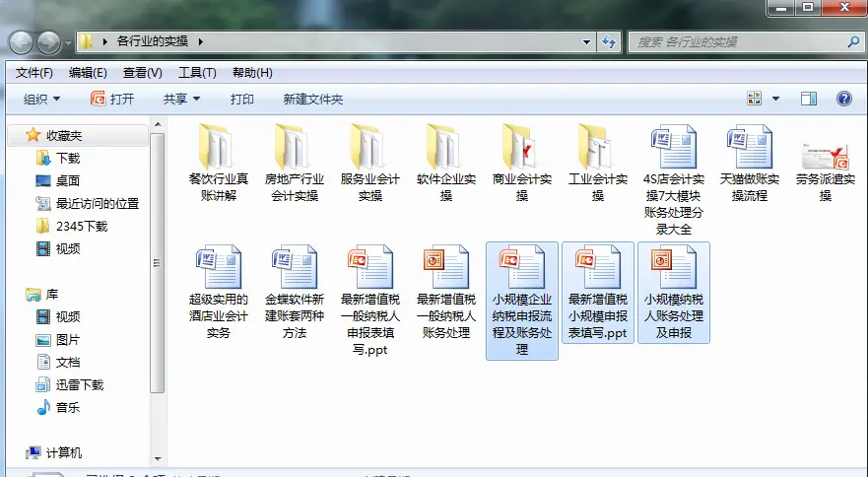Select the 超级实用的酒店业会计实务 document icon

click(218, 267)
